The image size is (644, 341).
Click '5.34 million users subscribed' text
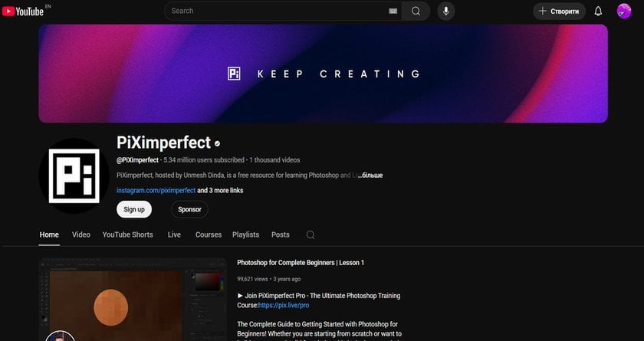(204, 160)
